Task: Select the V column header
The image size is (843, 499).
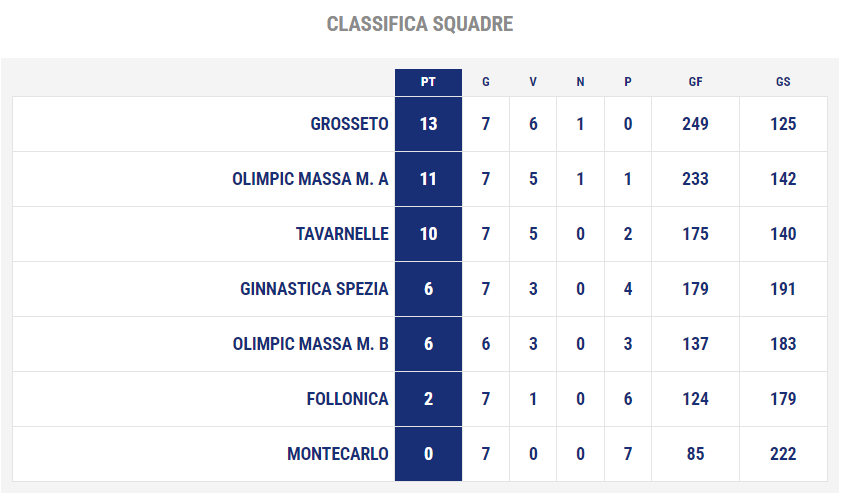Action: point(533,82)
